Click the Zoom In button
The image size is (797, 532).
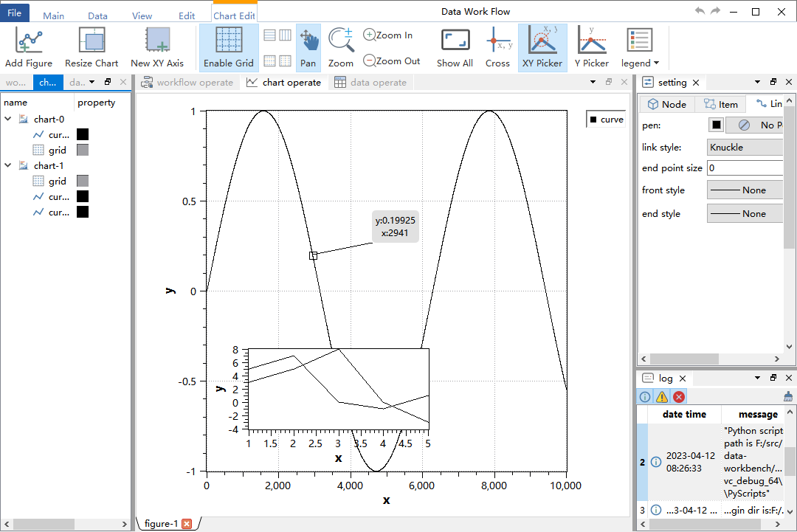(x=390, y=34)
